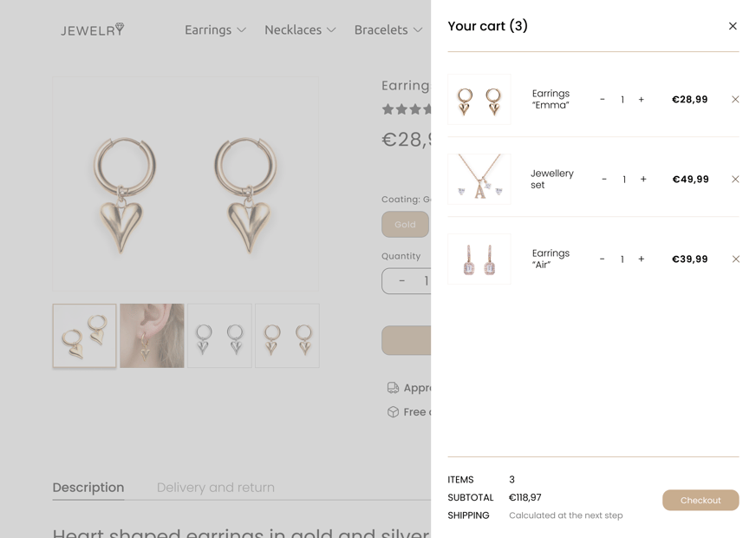Screen dimensions: 756x538
Task: Go to homepage via Jewelry logo
Action: click(93, 30)
